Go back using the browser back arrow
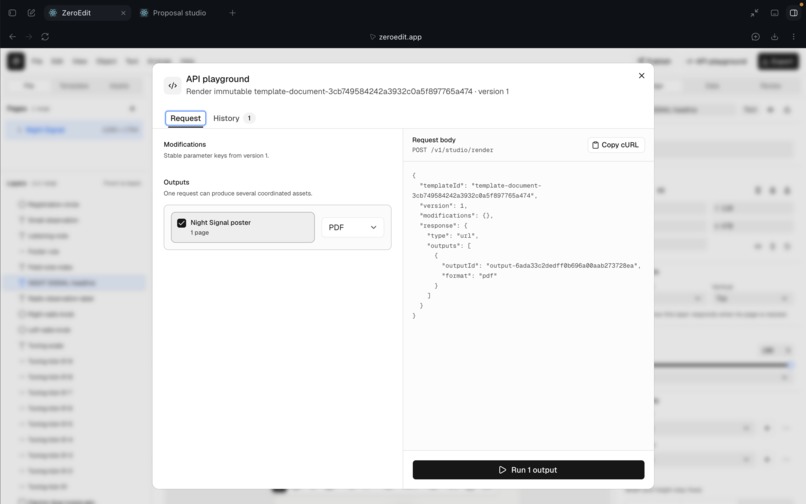 (x=12, y=37)
